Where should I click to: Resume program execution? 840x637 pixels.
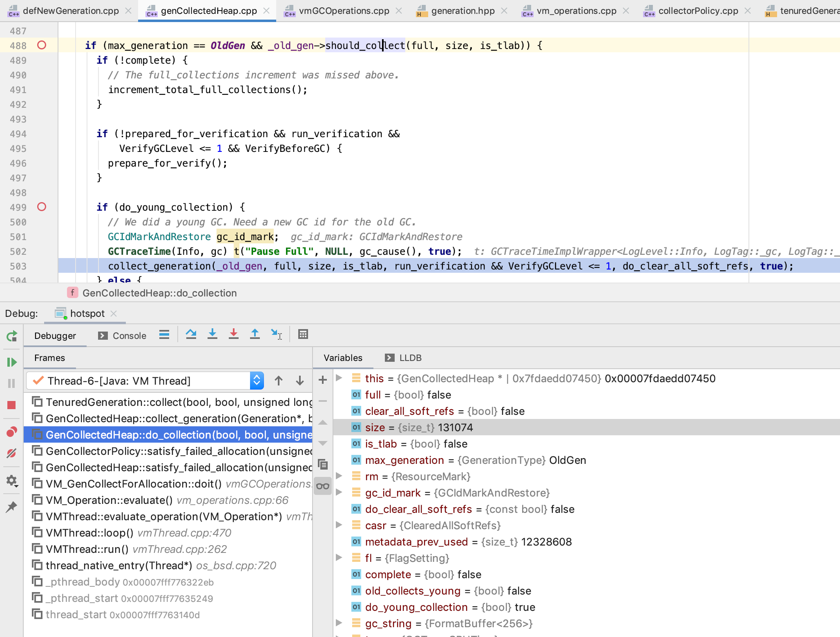(11, 362)
